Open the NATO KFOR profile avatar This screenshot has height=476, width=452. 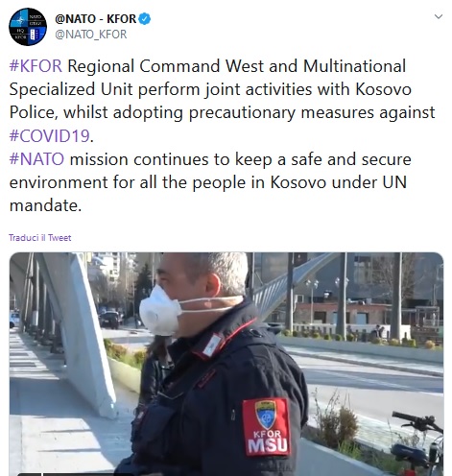coord(28,27)
